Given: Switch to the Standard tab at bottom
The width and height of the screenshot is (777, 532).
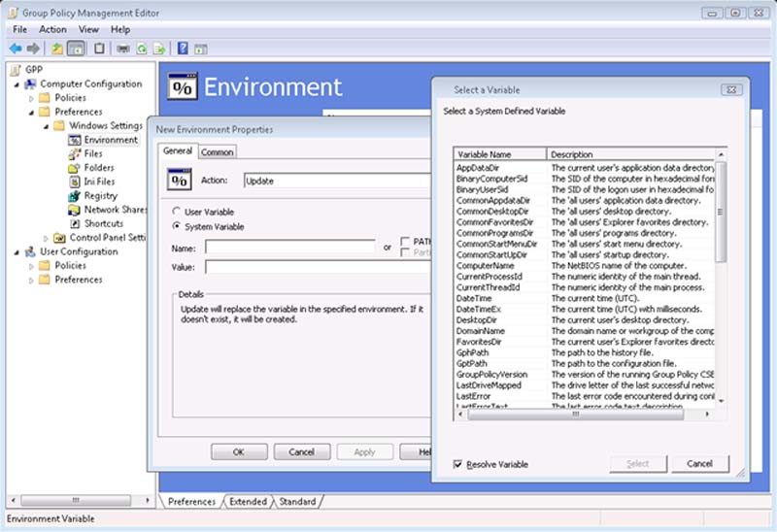Looking at the screenshot, I should point(297,501).
